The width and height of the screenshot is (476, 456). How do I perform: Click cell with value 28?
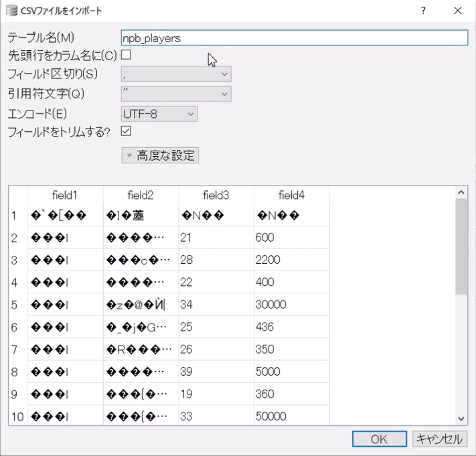click(x=216, y=260)
